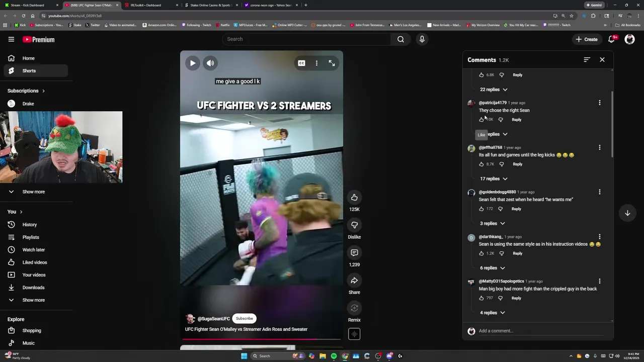
Task: Open options menu for @jeffhall768's comment
Action: pos(599,147)
